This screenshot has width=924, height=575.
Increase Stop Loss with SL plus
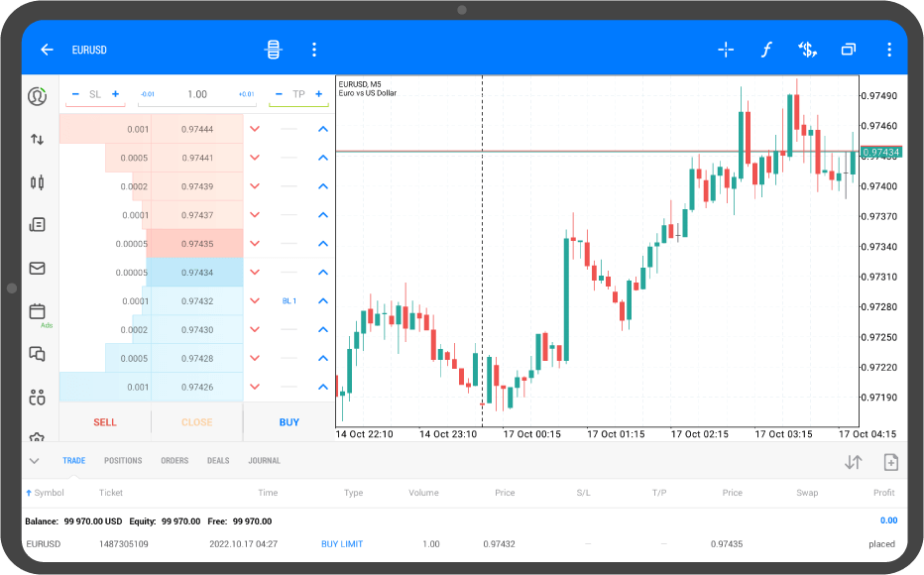(115, 94)
